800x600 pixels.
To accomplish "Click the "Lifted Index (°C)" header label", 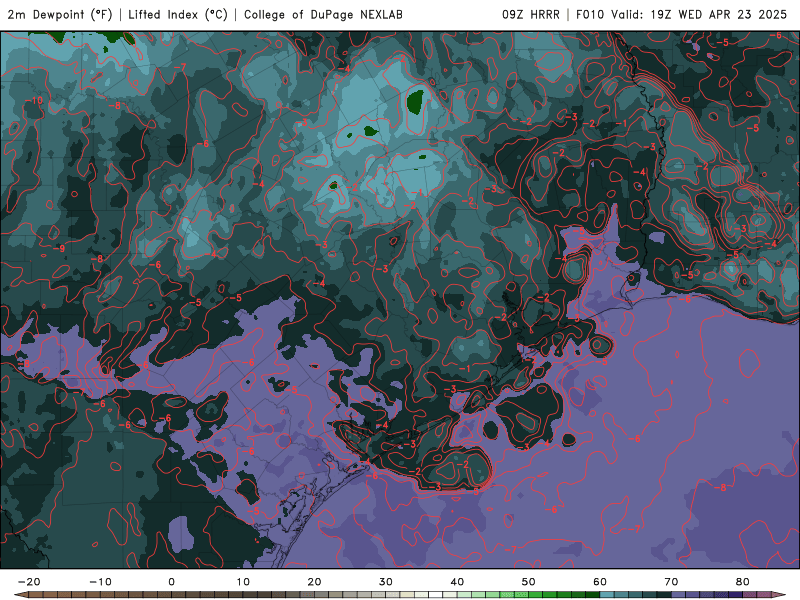I will [x=178, y=15].
